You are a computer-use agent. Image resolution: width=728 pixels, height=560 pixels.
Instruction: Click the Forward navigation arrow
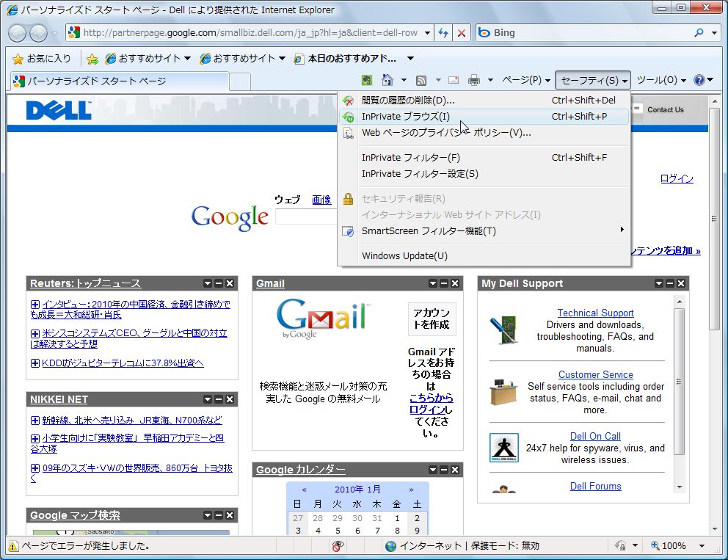point(38,33)
